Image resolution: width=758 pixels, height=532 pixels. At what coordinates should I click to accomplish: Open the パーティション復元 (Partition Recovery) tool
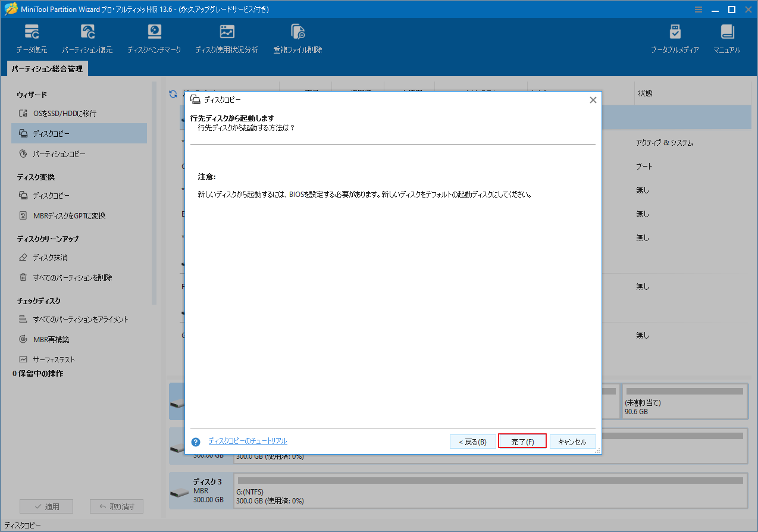[x=87, y=37]
